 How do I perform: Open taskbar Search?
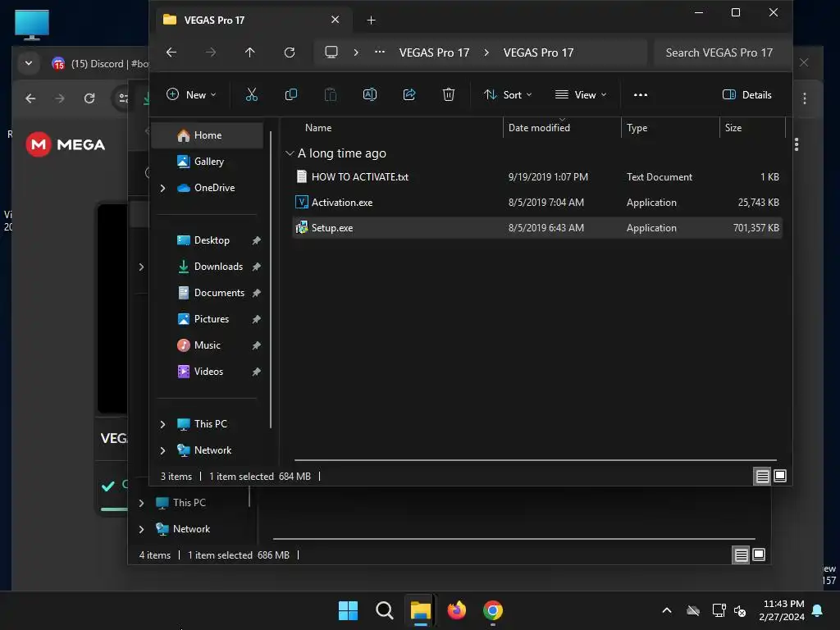[x=384, y=610]
